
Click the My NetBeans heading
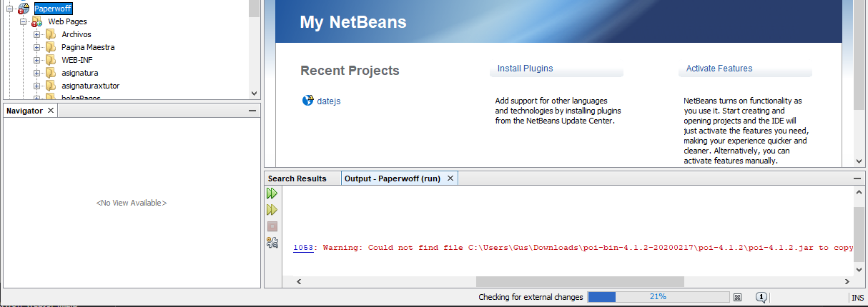[353, 22]
